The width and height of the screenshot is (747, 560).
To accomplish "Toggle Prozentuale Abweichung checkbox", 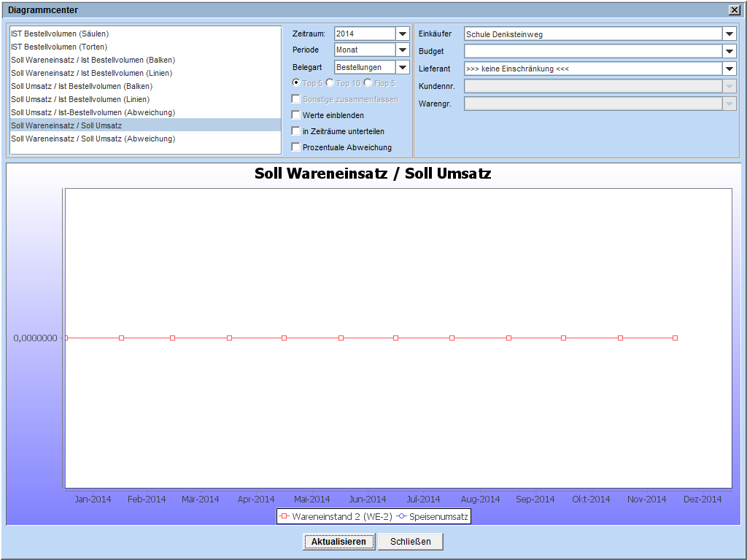I will coord(295,147).
